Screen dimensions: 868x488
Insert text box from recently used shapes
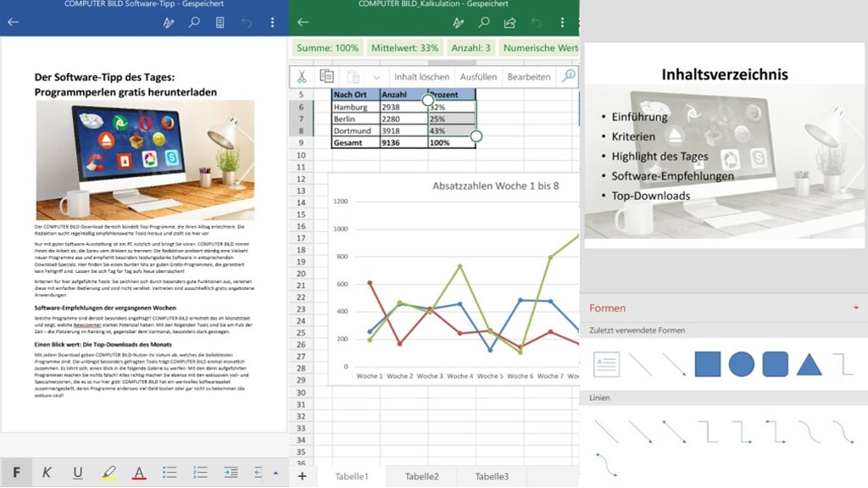point(606,364)
